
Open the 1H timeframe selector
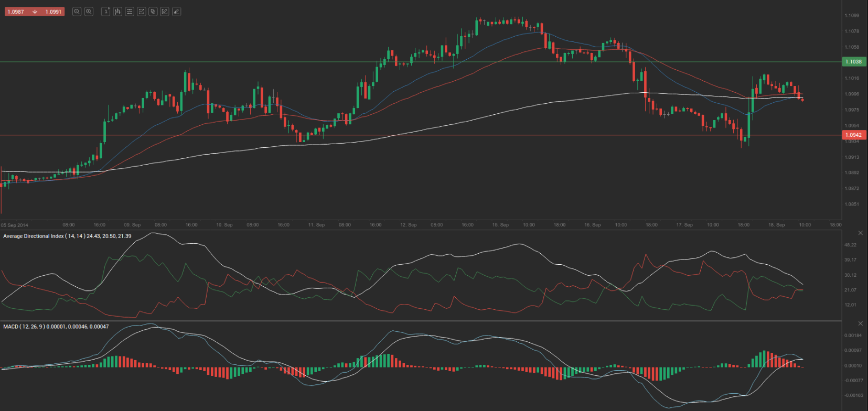coord(105,12)
